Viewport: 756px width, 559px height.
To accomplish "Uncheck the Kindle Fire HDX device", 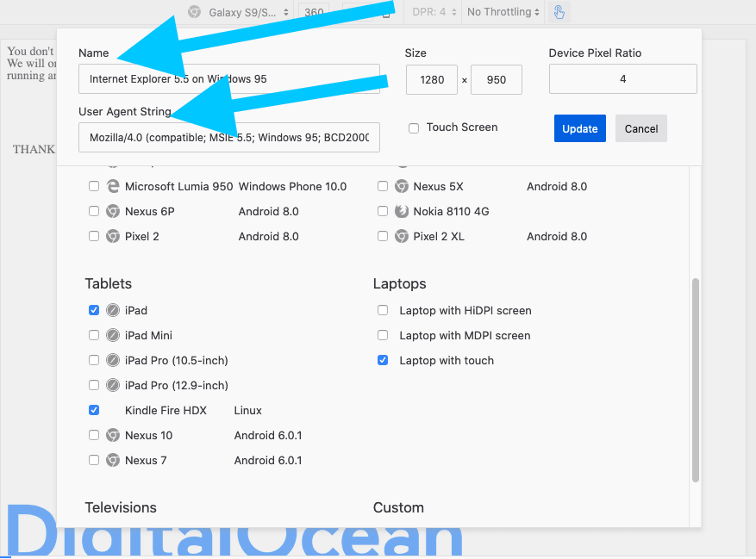I will tap(94, 410).
